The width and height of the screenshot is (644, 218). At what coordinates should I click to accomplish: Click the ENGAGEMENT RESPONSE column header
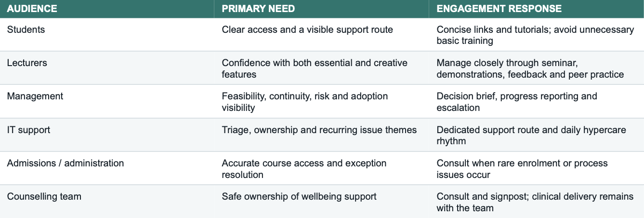coord(537,9)
